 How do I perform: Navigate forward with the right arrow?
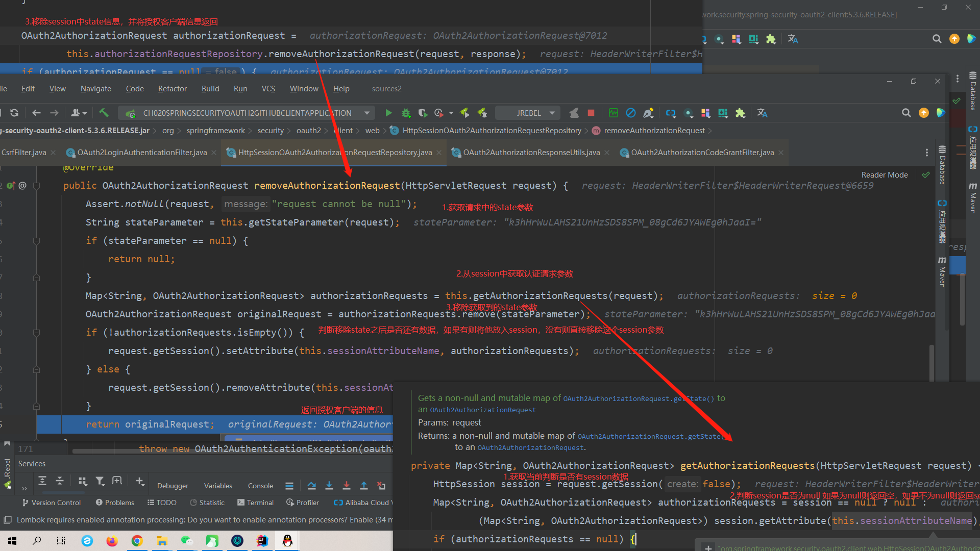(x=54, y=113)
